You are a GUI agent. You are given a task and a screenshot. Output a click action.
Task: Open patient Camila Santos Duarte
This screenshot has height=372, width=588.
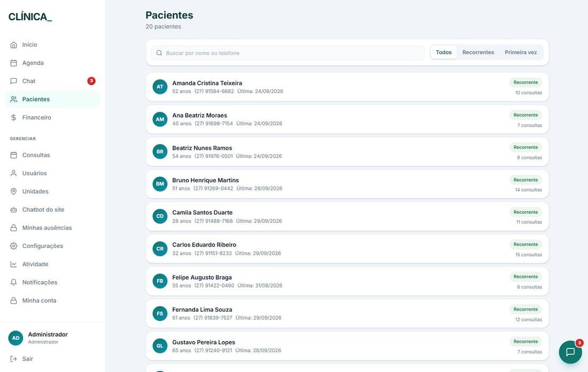[x=347, y=216]
